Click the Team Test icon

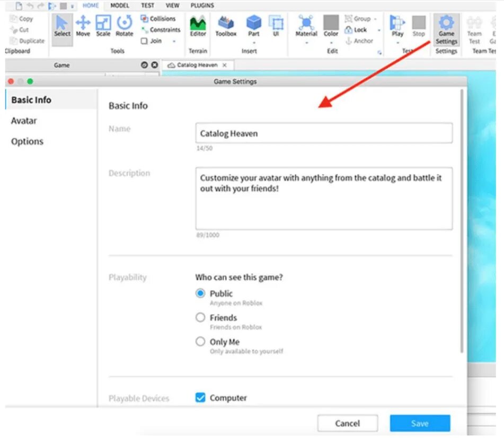point(474,30)
